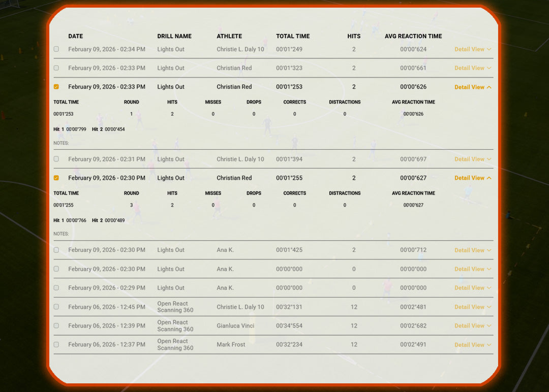Select the Gianluca Vinci row checkbox
This screenshot has width=549, height=392.
coord(56,325)
